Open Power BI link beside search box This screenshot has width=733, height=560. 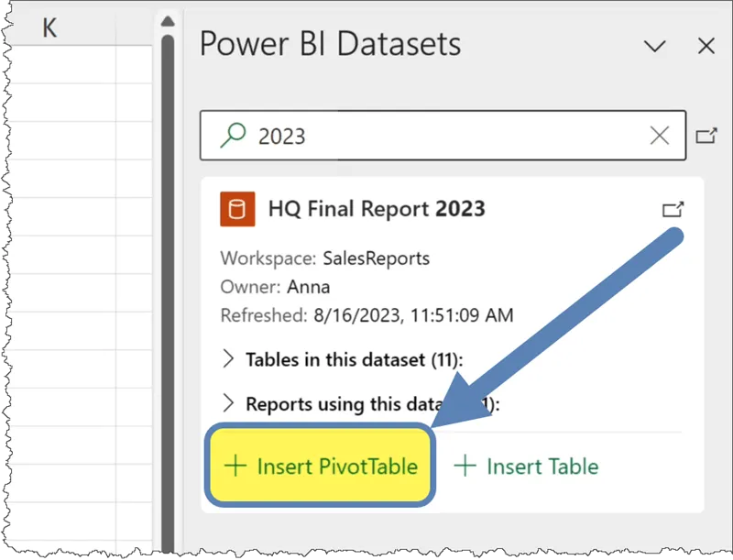pyautogui.click(x=706, y=136)
